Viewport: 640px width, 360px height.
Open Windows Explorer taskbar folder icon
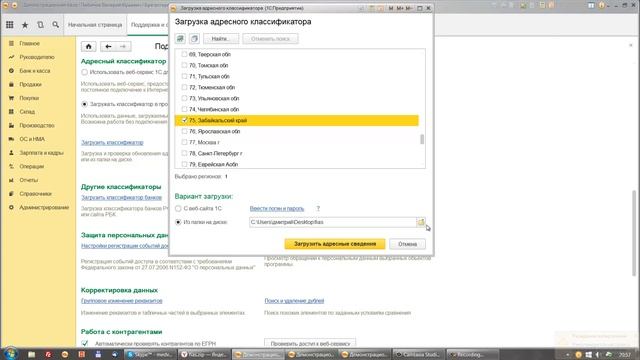pyautogui.click(x=31, y=355)
